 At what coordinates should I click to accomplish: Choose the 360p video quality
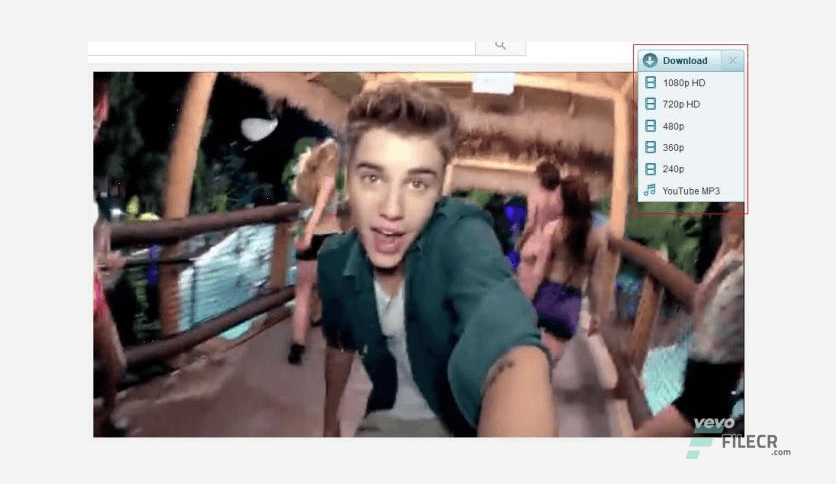691,147
